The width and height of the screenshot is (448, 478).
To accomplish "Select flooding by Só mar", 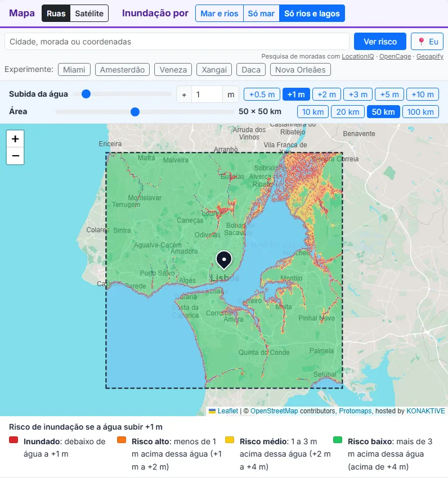I will coord(261,13).
